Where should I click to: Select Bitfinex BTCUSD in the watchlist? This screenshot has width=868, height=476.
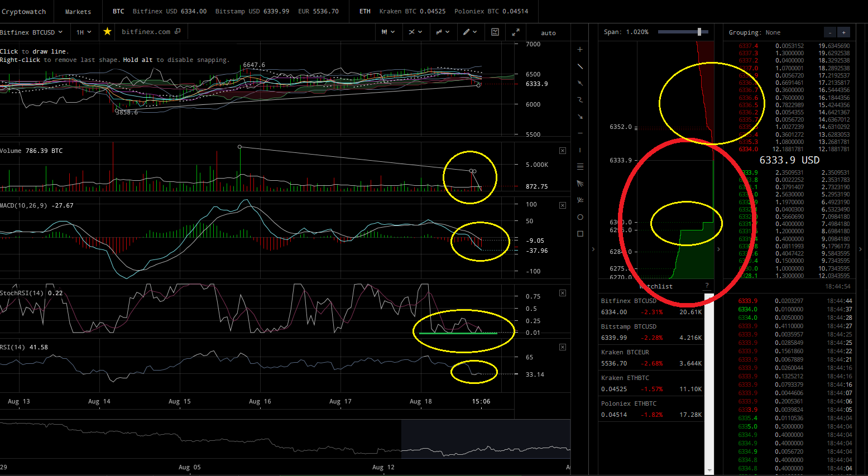651,306
